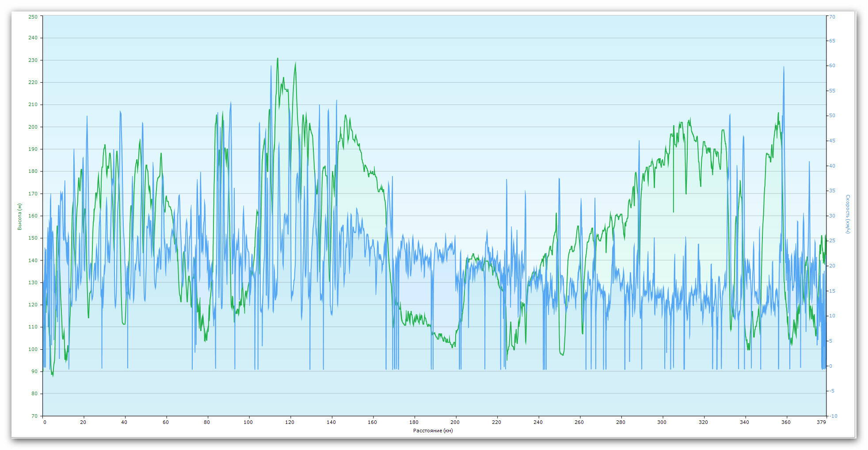Click the 0 km start label on distance axis
Screen dimensions: 868x450
[44, 422]
